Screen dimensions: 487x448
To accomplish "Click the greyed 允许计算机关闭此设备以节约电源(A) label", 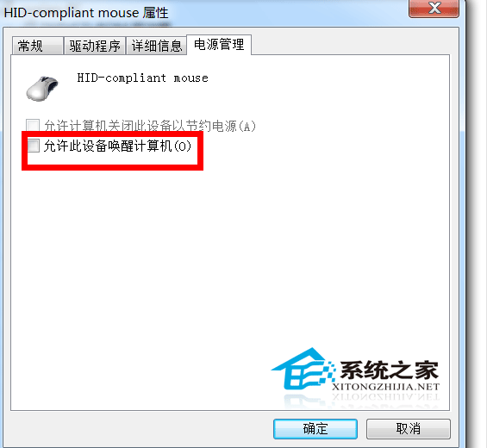I will point(150,126).
